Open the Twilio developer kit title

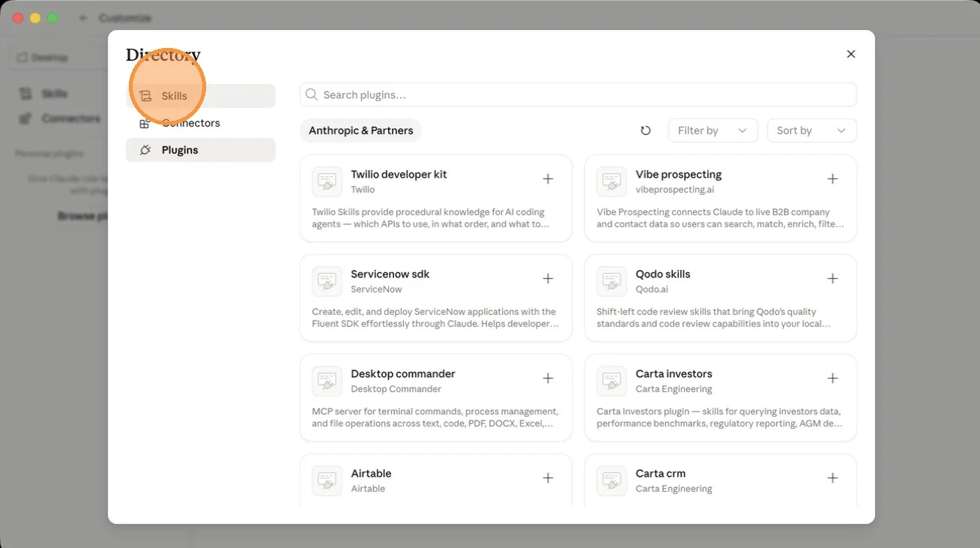click(399, 174)
